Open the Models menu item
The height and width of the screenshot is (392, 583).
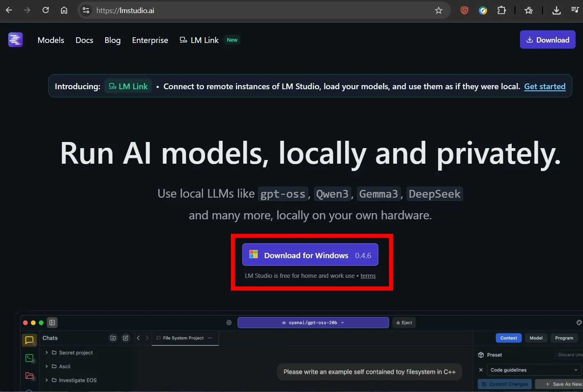pos(51,40)
